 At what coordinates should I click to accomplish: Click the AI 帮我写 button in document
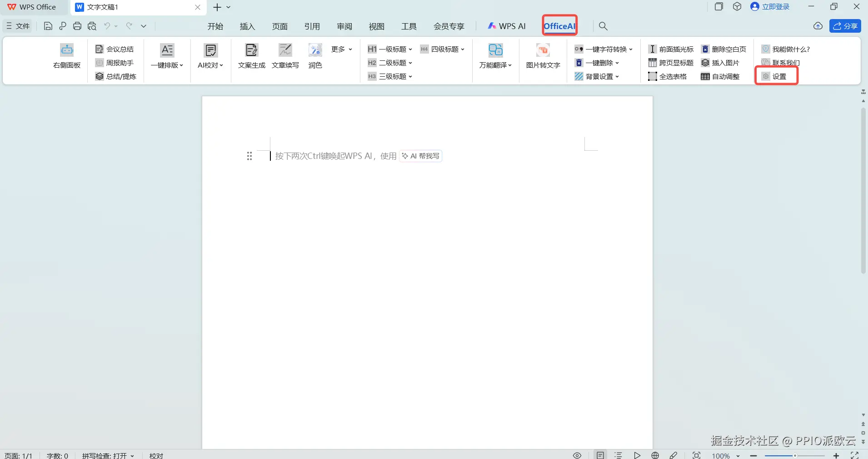point(421,156)
